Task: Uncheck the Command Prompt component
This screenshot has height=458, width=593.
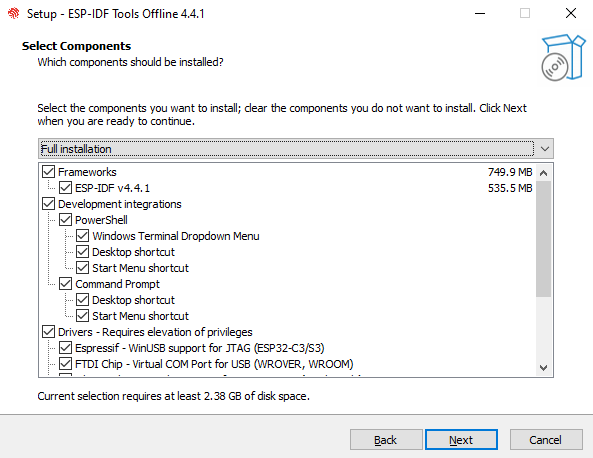Action: pyautogui.click(x=65, y=284)
